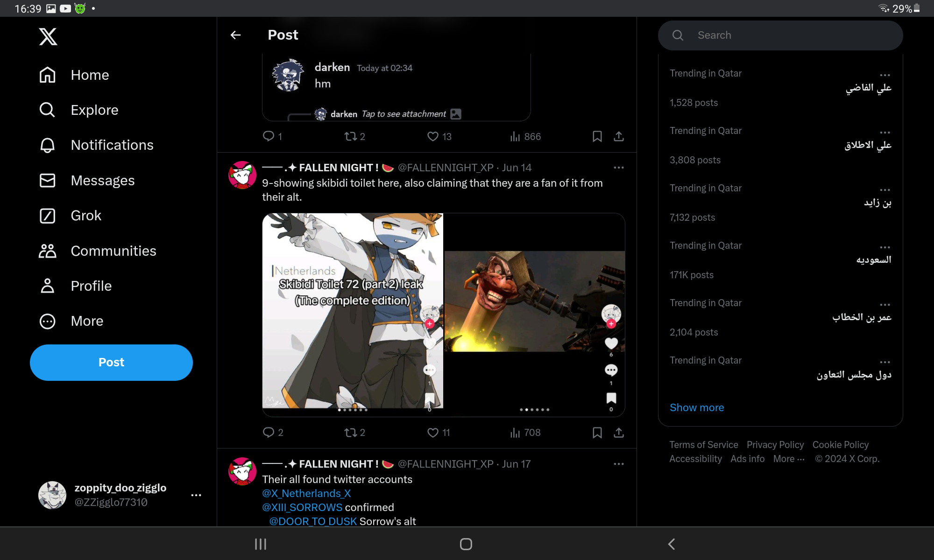Tap Android home button
The image size is (934, 560).
click(466, 544)
